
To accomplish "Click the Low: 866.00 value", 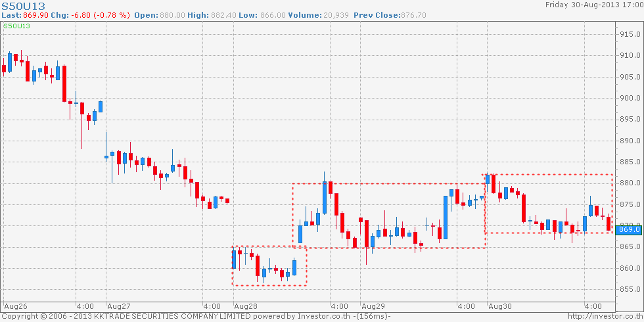I will point(262,15).
